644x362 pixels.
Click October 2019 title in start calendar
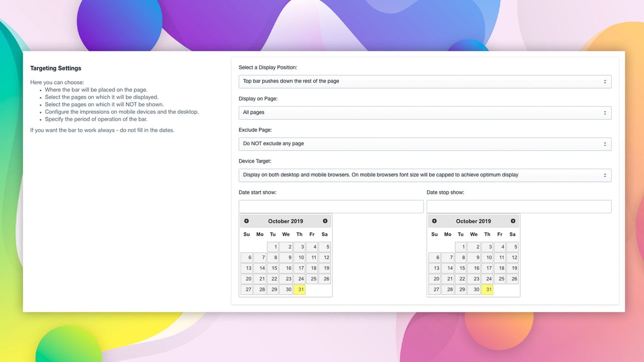pyautogui.click(x=286, y=221)
